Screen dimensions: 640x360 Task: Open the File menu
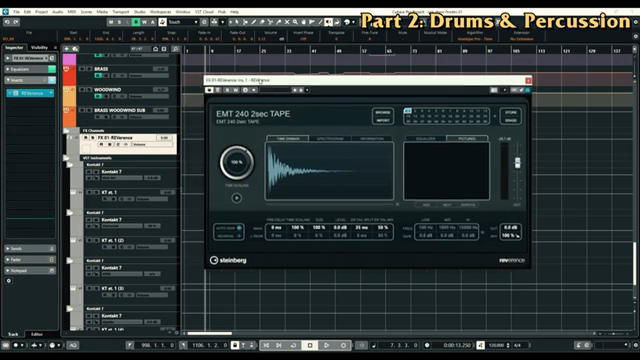[x=16, y=12]
